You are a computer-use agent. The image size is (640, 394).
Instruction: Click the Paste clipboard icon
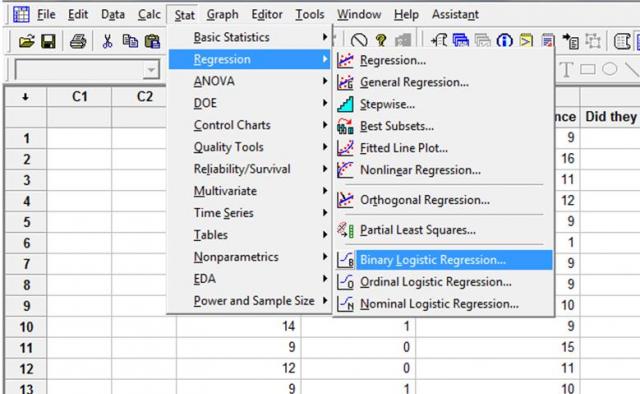click(x=152, y=41)
